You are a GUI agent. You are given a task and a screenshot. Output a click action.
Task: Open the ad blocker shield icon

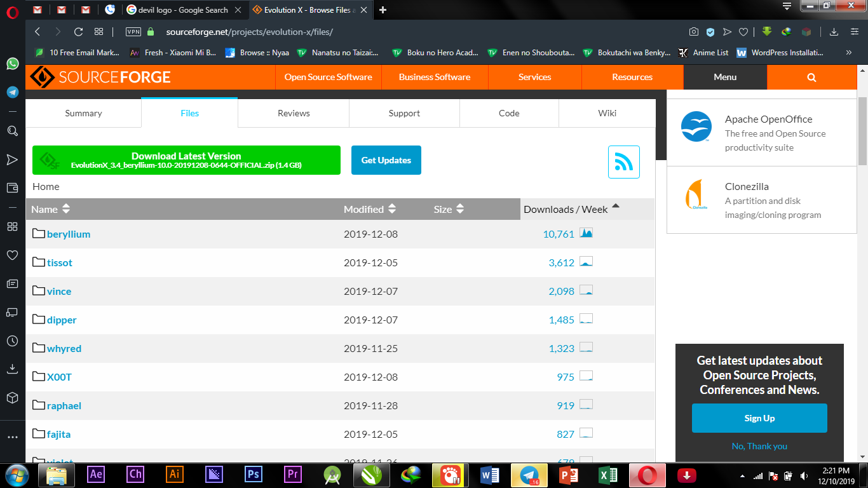[710, 32]
